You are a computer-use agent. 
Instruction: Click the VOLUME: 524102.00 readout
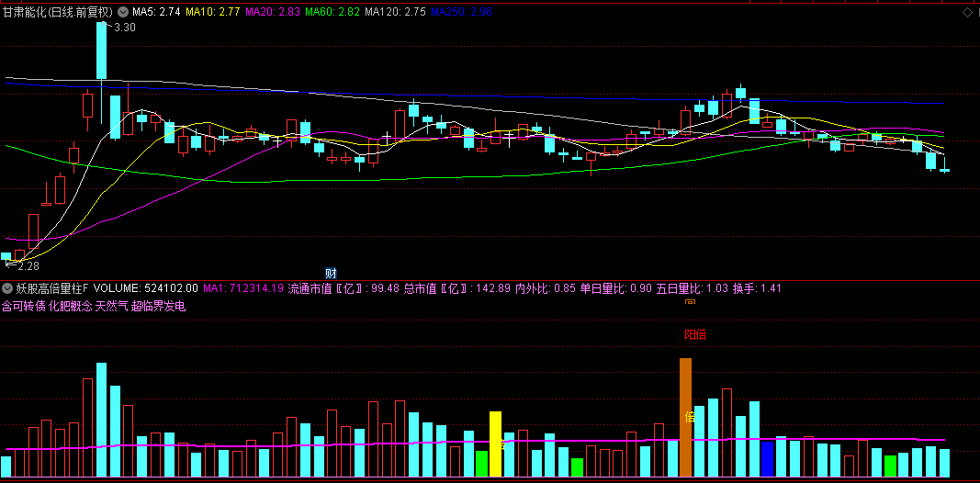tap(146, 288)
